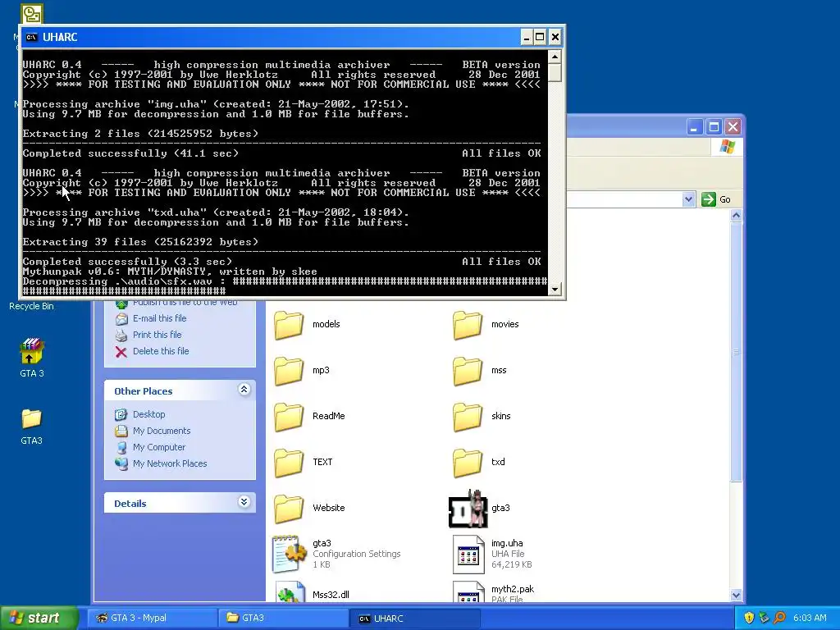Image resolution: width=840 pixels, height=630 pixels.
Task: Select the gta3 application icon
Action: coord(468,509)
